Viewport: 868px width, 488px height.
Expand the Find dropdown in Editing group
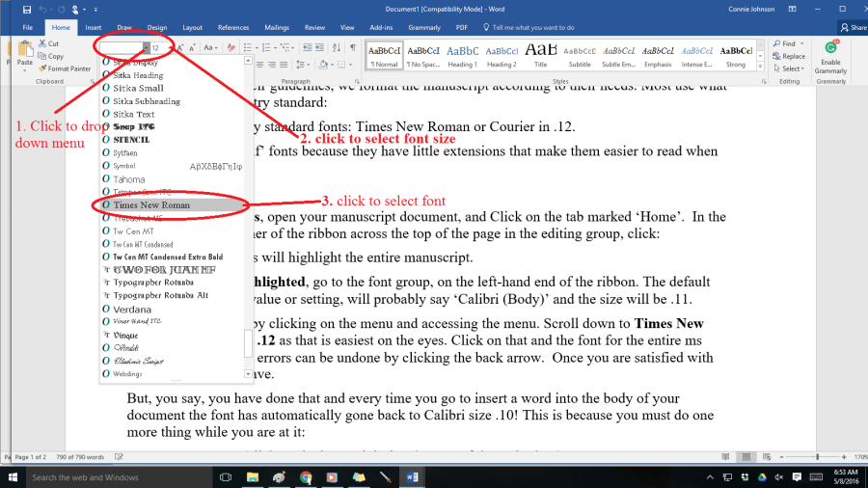802,43
